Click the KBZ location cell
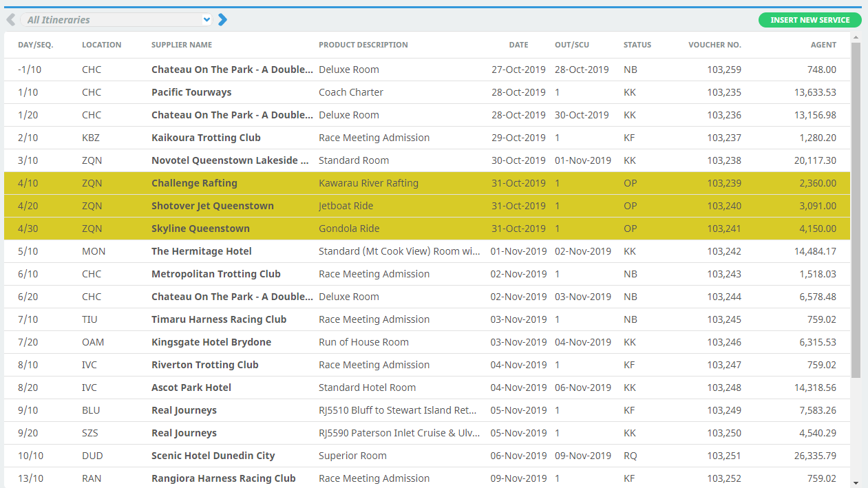Image resolution: width=868 pixels, height=488 pixels. pyautogui.click(x=91, y=138)
